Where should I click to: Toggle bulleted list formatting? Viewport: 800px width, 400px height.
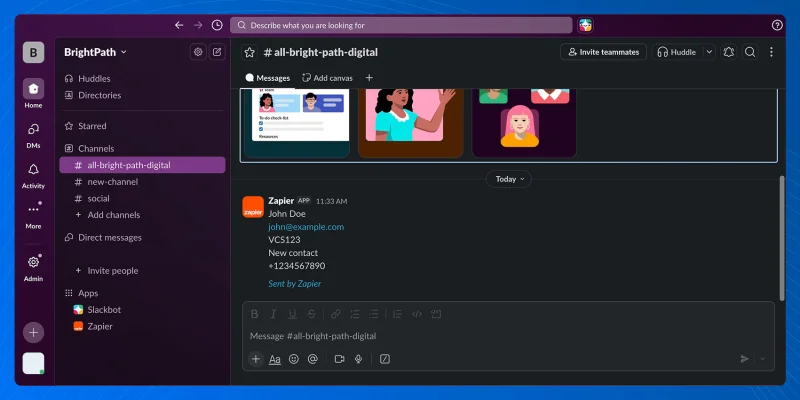tap(373, 314)
